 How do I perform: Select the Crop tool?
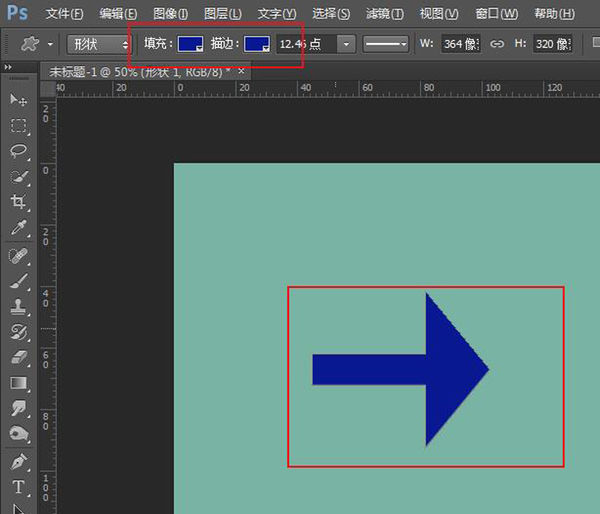pyautogui.click(x=18, y=202)
